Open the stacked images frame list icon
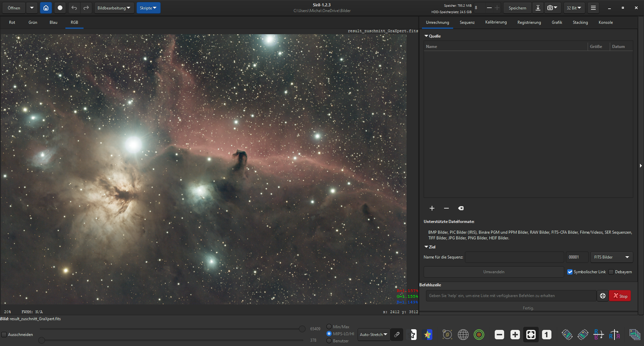Screen dimensions: 644x346 click(x=635, y=335)
